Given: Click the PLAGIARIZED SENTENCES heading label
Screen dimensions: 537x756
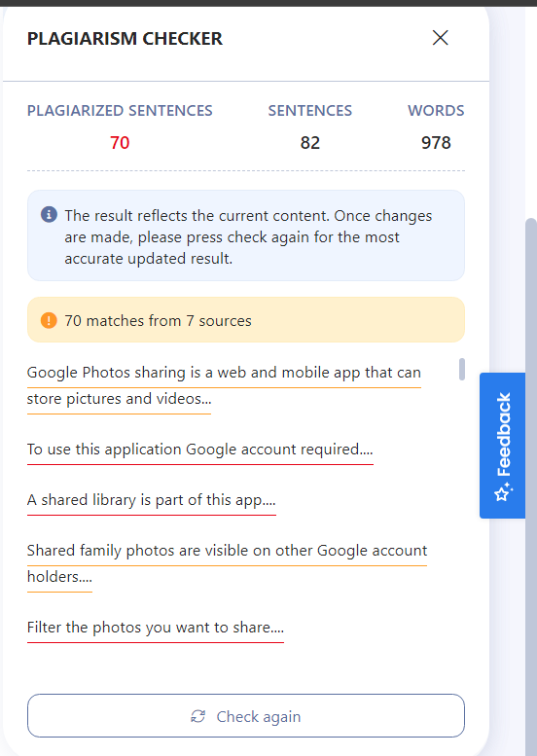Looking at the screenshot, I should [120, 110].
